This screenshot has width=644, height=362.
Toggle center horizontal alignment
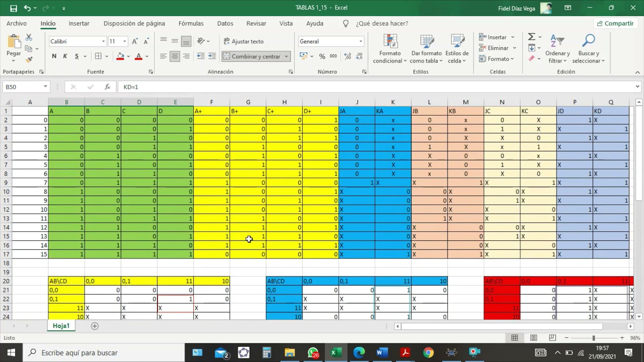[175, 56]
